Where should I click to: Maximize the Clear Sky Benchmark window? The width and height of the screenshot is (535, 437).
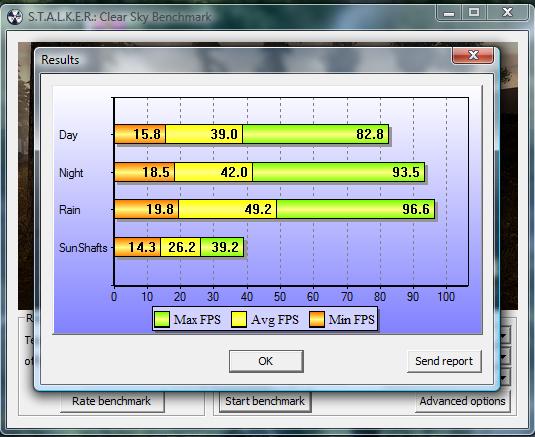(x=474, y=13)
